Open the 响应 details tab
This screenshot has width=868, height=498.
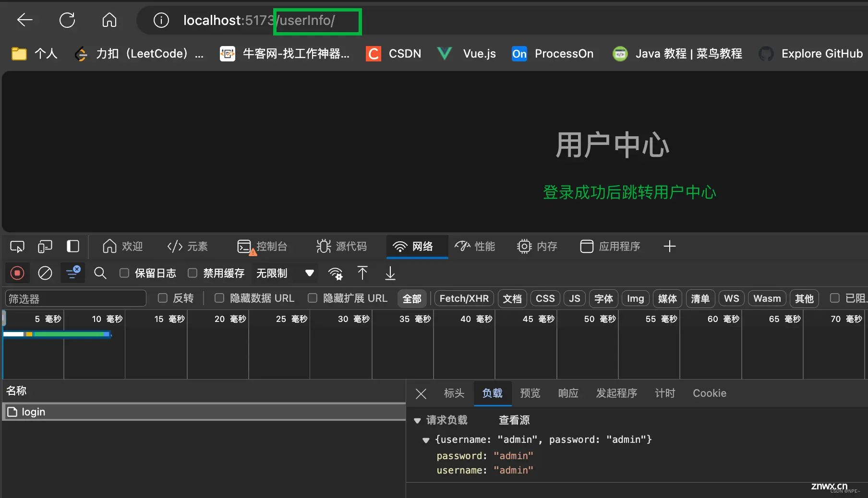(x=568, y=393)
